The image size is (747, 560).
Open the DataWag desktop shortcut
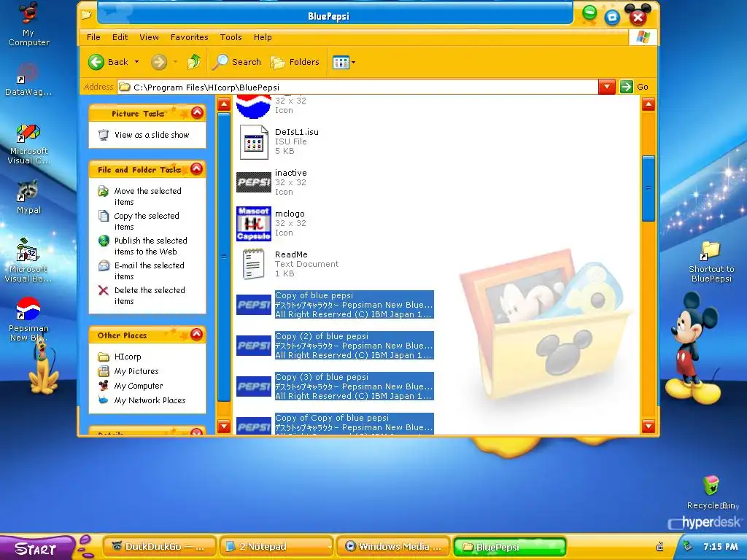tap(28, 79)
